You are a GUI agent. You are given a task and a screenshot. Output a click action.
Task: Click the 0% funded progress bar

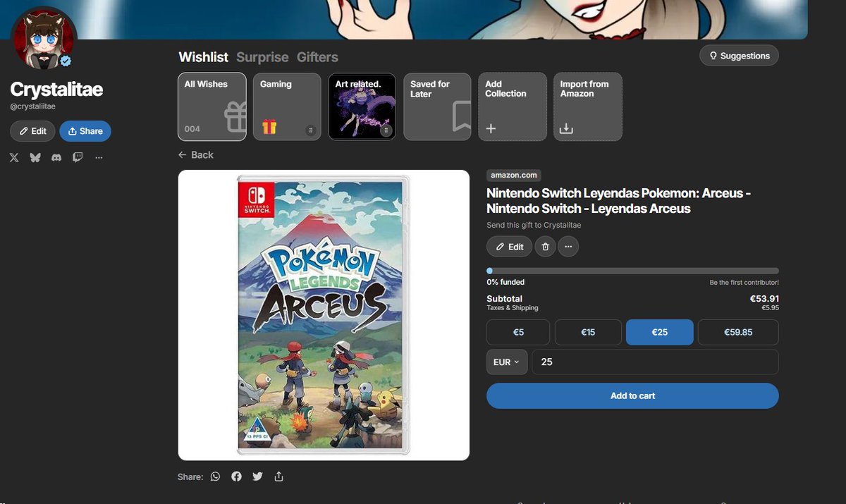pos(632,271)
